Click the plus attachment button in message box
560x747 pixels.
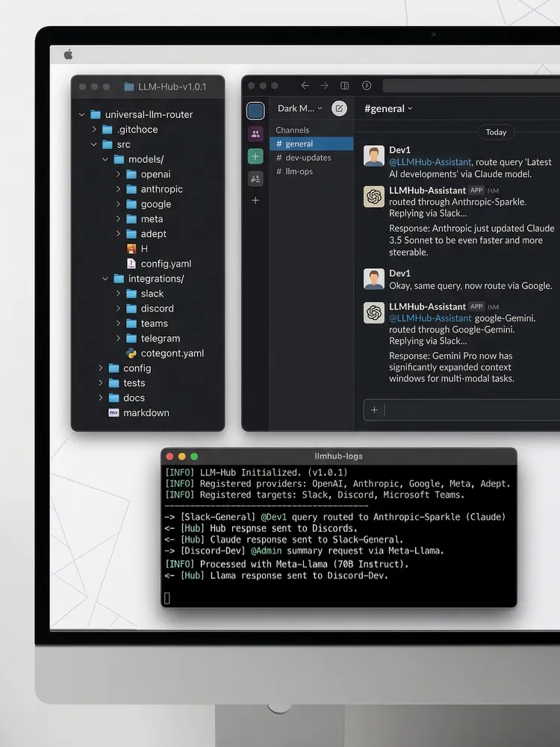point(374,409)
